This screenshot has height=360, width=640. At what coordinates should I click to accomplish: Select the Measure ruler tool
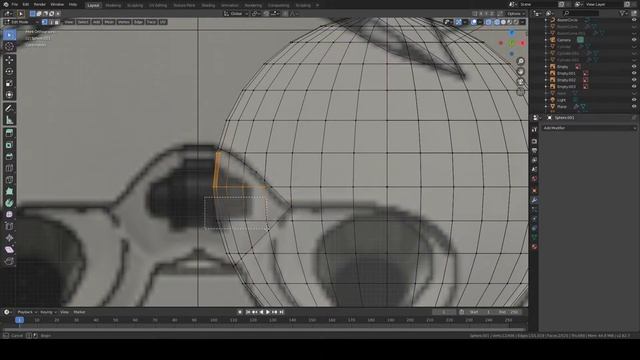[x=9, y=120]
